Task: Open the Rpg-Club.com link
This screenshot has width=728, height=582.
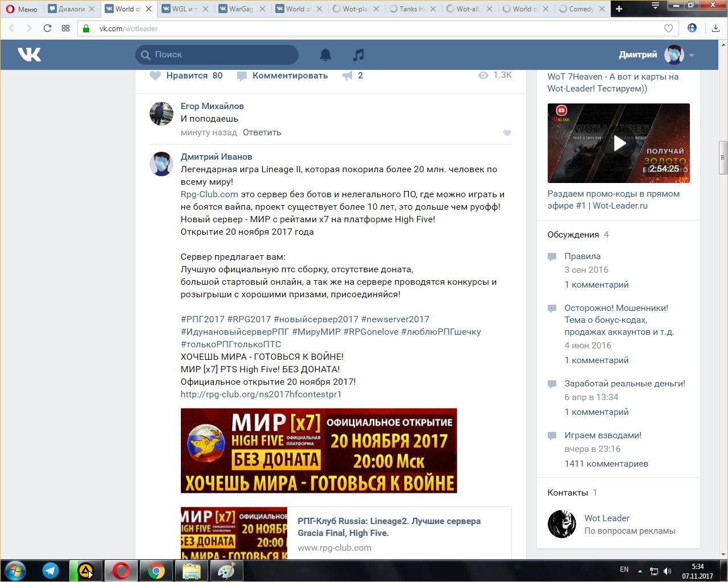Action: point(209,194)
